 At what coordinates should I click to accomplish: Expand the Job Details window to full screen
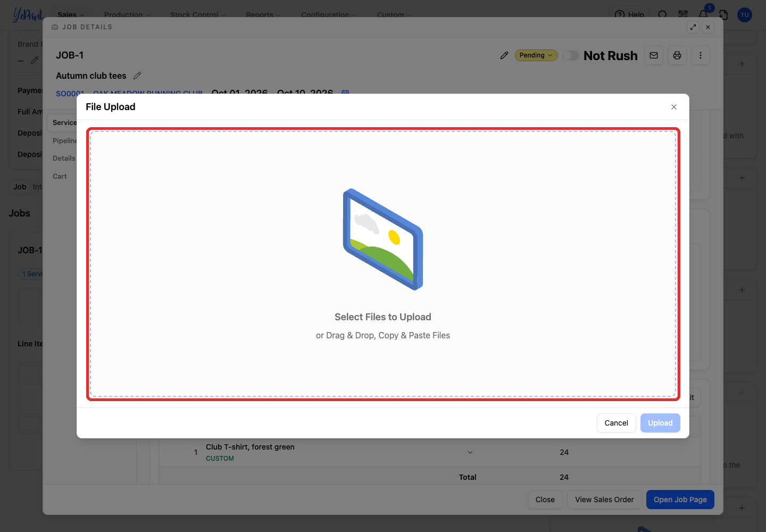(693, 27)
